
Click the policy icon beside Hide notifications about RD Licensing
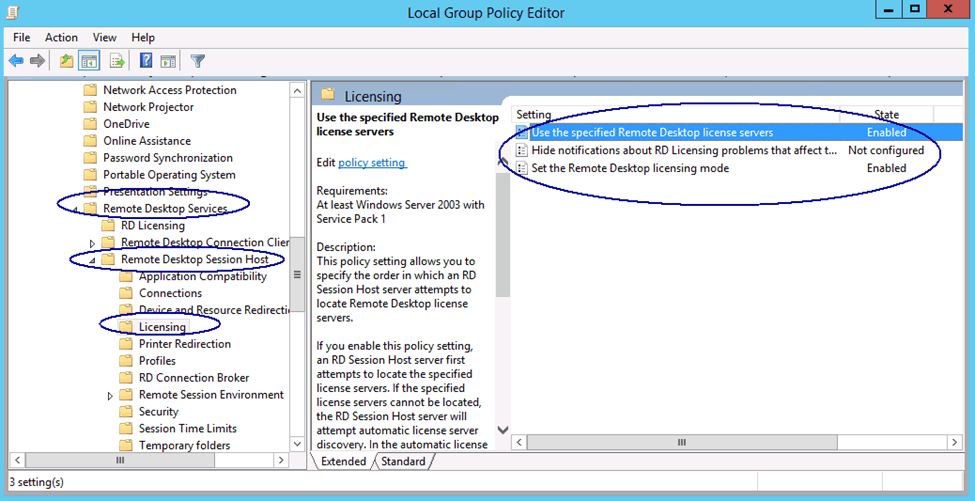[522, 150]
